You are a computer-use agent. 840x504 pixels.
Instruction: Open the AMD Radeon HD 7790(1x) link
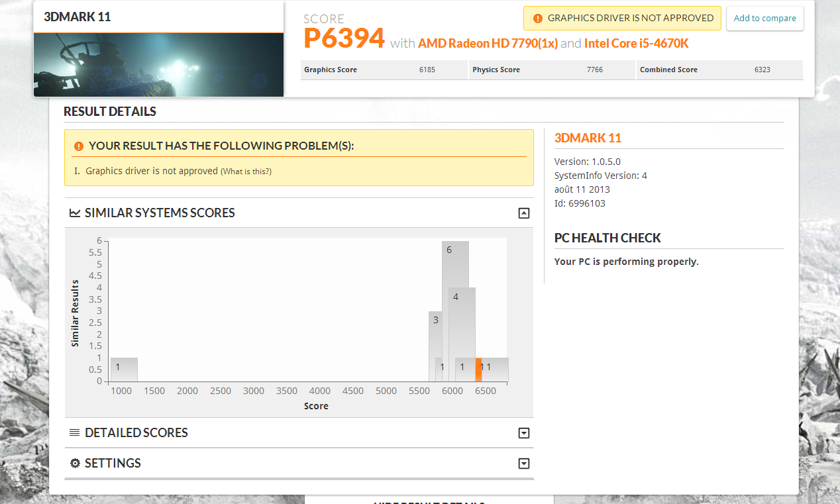[488, 44]
